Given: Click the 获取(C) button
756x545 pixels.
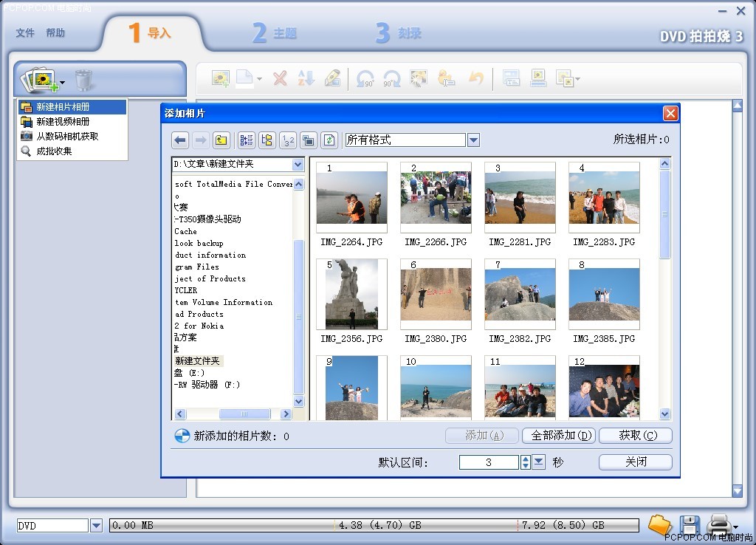Looking at the screenshot, I should (636, 436).
